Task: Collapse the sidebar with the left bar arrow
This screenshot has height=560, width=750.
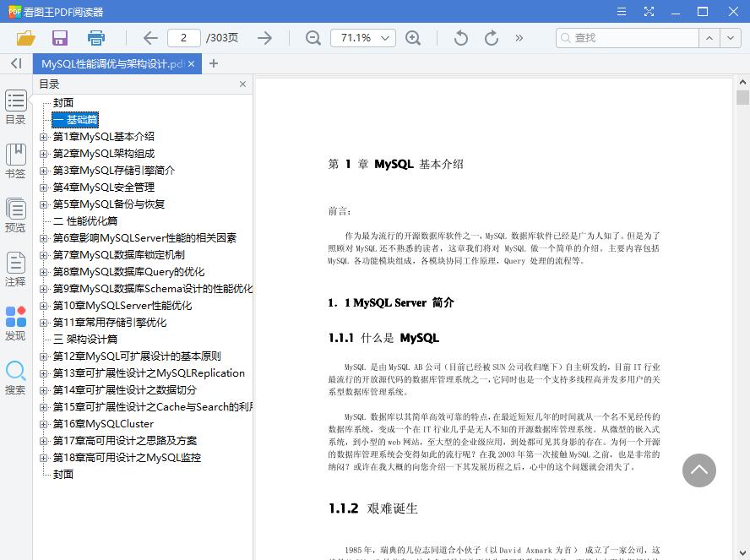Action: click(x=16, y=63)
